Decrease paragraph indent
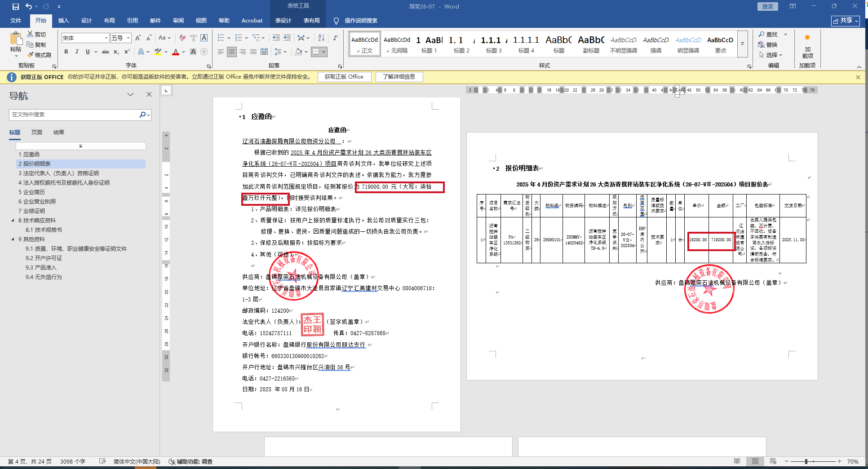 coord(276,38)
